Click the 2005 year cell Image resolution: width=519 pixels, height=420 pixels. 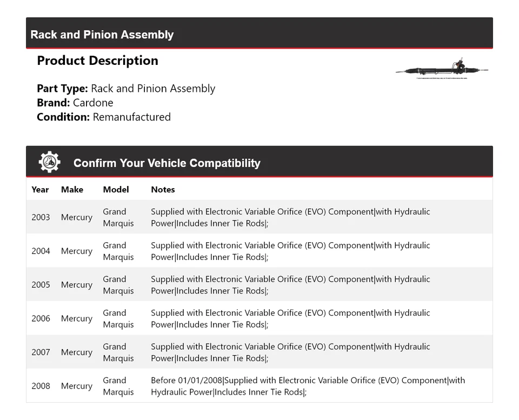click(41, 285)
